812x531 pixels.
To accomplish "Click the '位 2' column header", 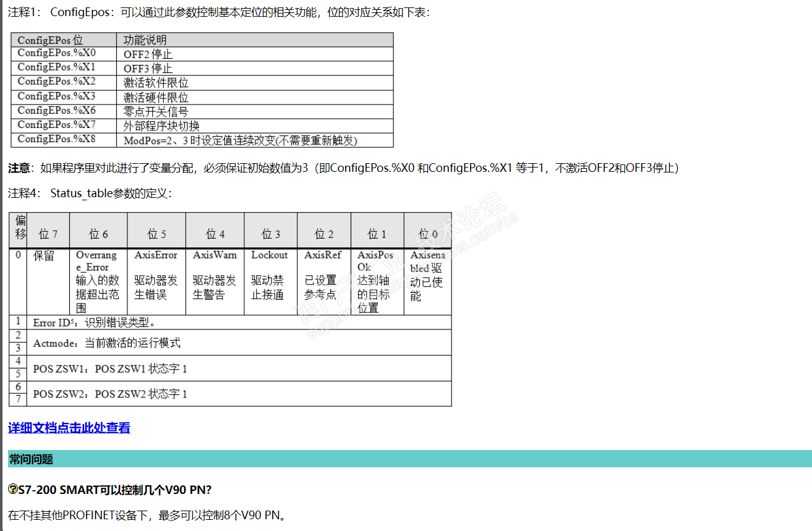I will (324, 230).
